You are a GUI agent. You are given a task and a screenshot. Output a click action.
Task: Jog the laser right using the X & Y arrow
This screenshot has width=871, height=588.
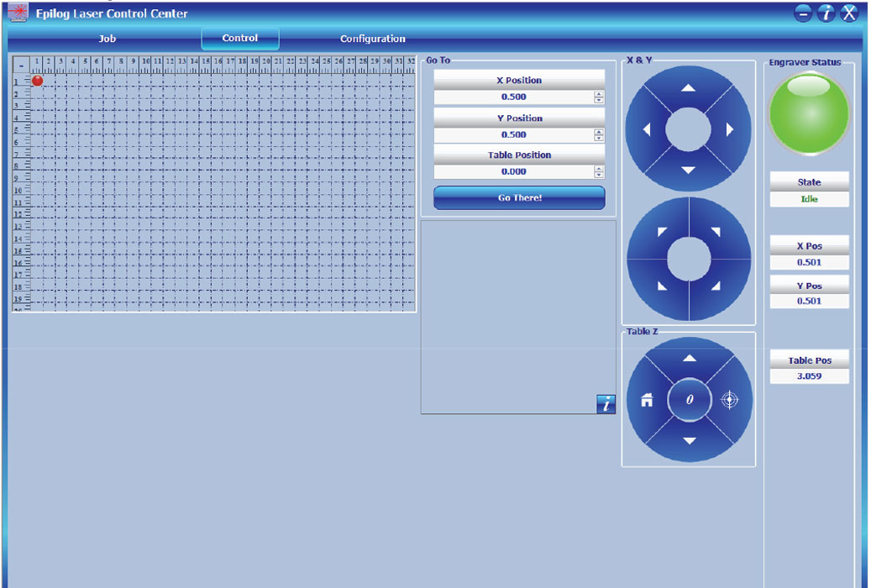coord(730,129)
